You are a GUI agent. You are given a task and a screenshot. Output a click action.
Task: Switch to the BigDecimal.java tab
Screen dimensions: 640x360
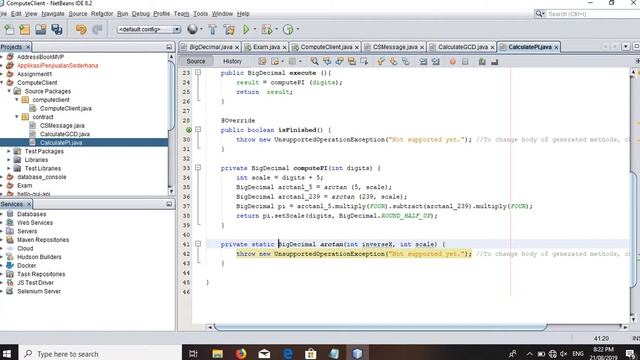(211, 47)
